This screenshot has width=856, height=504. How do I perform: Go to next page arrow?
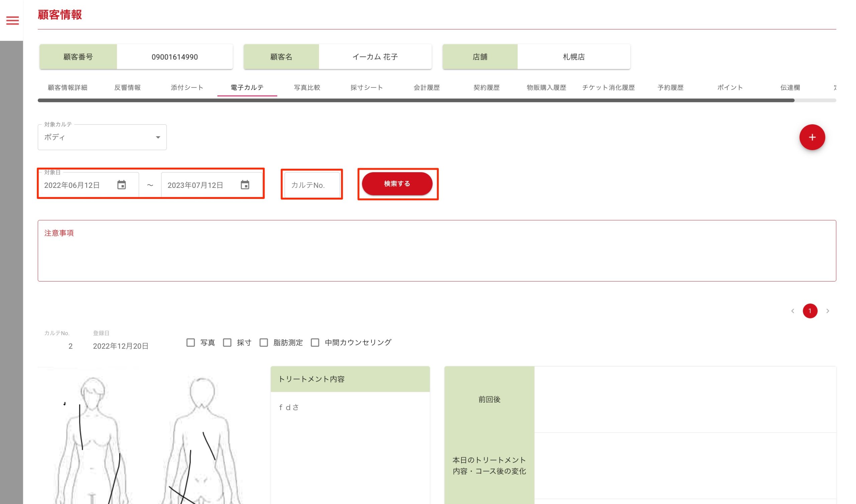point(828,311)
